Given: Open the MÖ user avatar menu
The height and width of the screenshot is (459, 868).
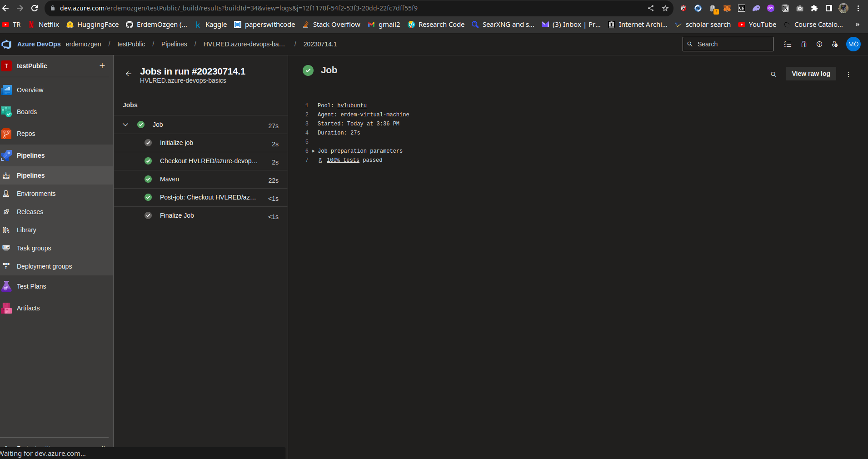Looking at the screenshot, I should pyautogui.click(x=853, y=44).
